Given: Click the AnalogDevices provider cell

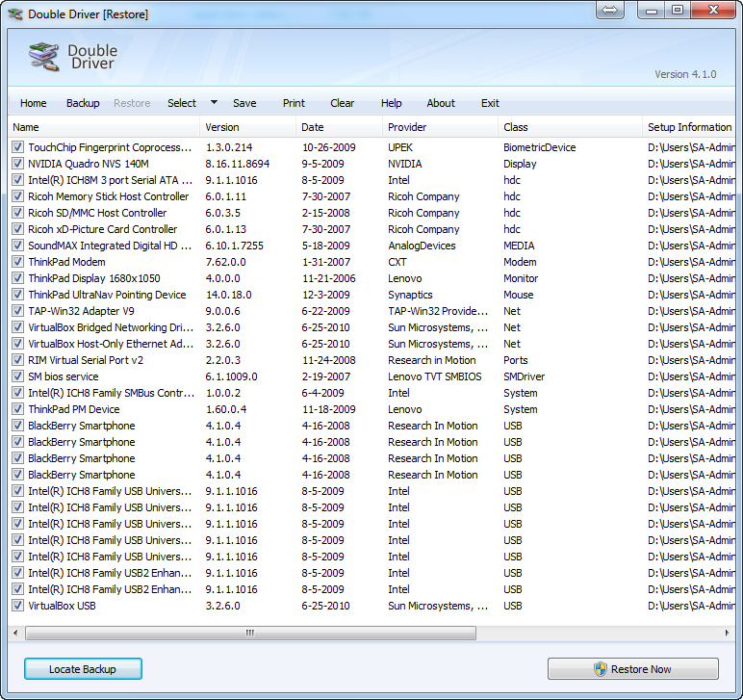Looking at the screenshot, I should point(422,246).
